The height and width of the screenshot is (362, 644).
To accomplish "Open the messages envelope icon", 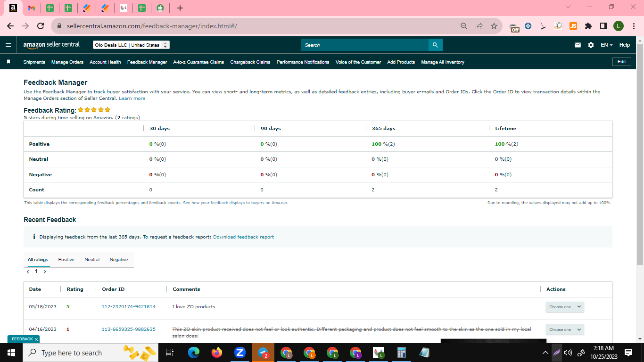I will 578,45.
